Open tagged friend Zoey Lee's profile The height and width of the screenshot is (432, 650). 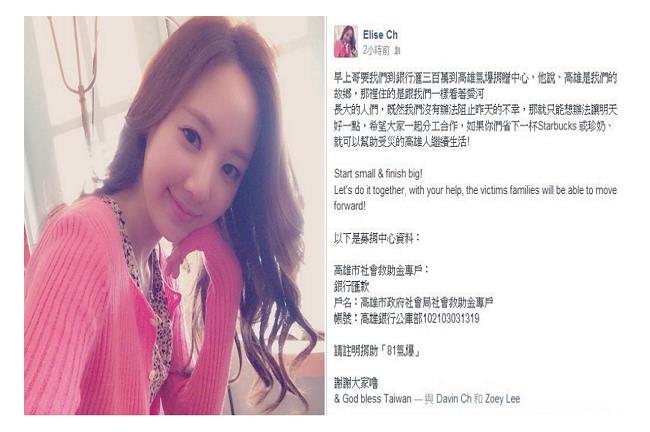(x=502, y=399)
